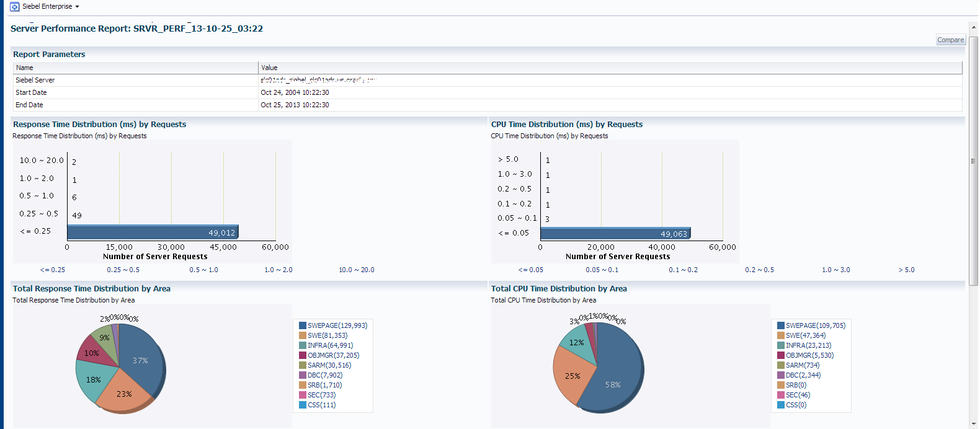The image size is (980, 429).
Task: Click the 23% slice of response pie
Action: [125, 393]
